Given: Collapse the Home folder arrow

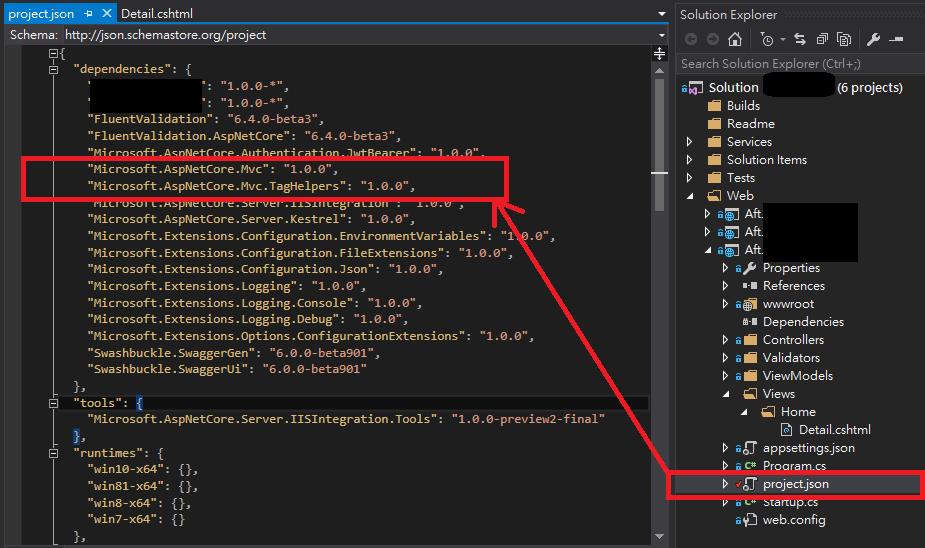Looking at the screenshot, I should [744, 412].
